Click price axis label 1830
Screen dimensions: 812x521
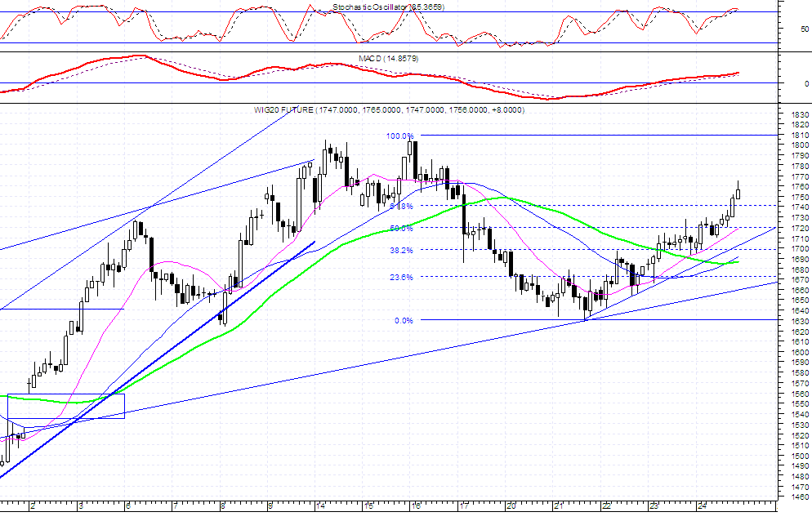tap(801, 114)
